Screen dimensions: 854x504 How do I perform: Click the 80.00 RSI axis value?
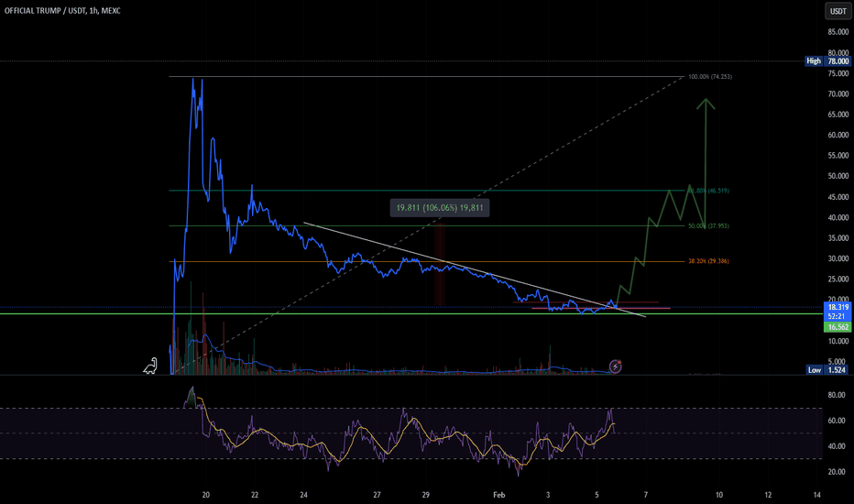coord(837,395)
